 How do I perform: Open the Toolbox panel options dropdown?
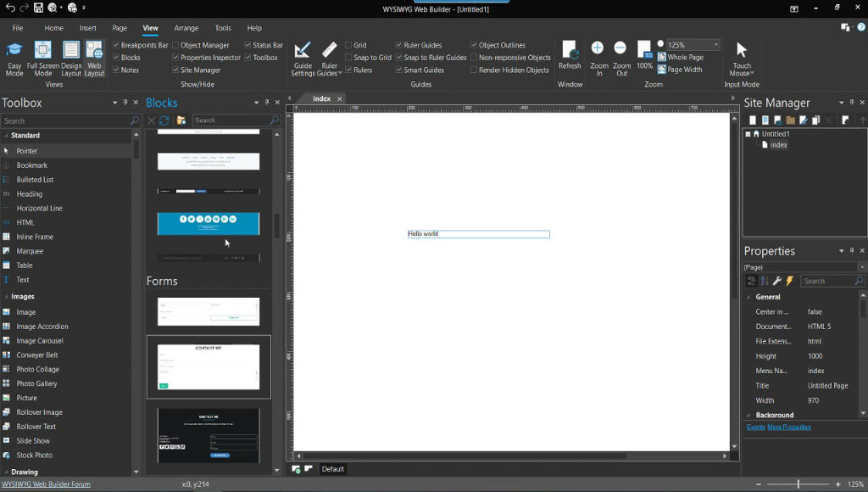114,103
